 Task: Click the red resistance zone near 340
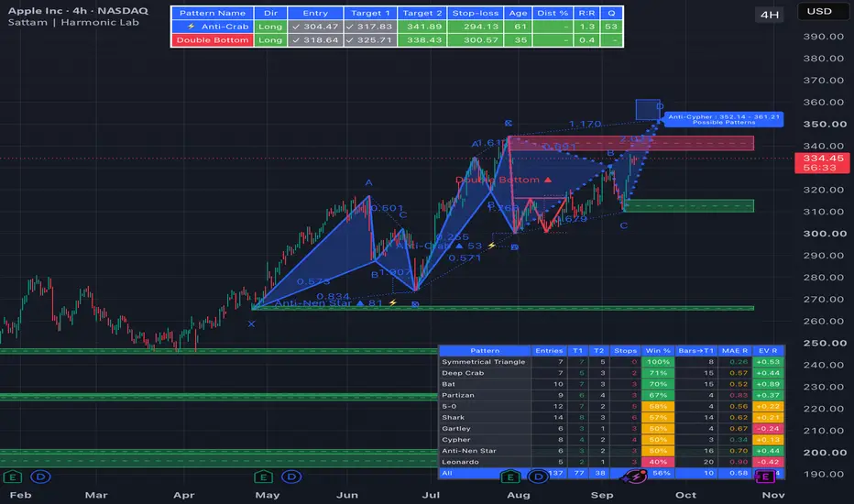(x=631, y=143)
